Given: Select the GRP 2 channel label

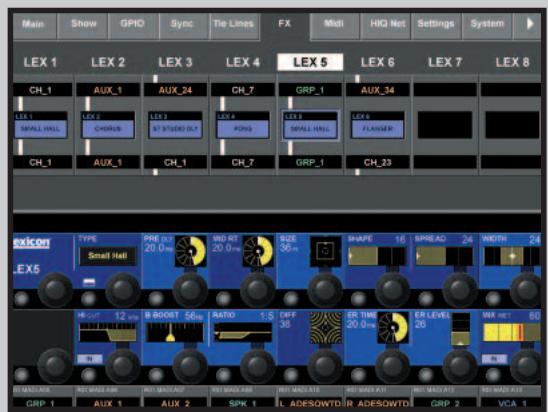Looking at the screenshot, I should 445,403.
